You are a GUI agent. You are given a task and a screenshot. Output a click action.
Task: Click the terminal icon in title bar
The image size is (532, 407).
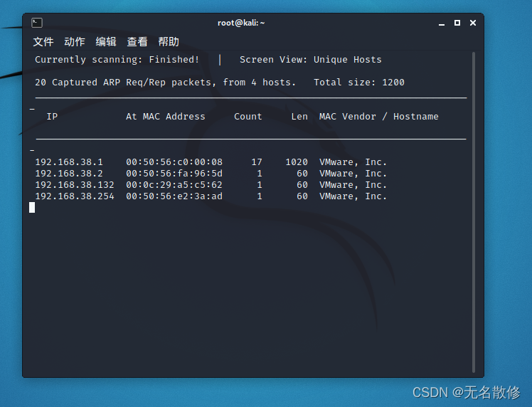click(x=37, y=23)
